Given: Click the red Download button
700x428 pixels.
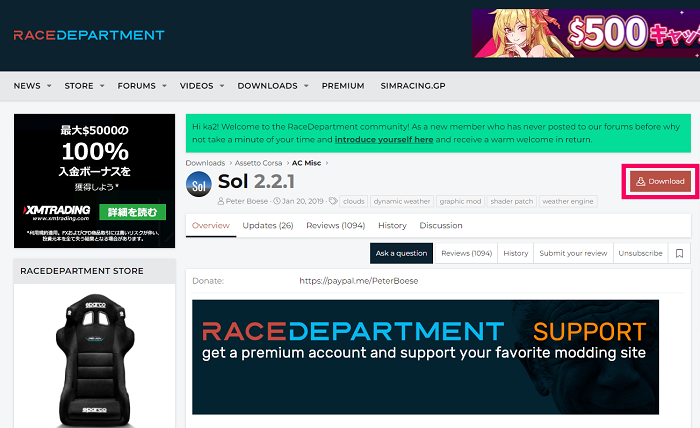Looking at the screenshot, I should coord(660,181).
